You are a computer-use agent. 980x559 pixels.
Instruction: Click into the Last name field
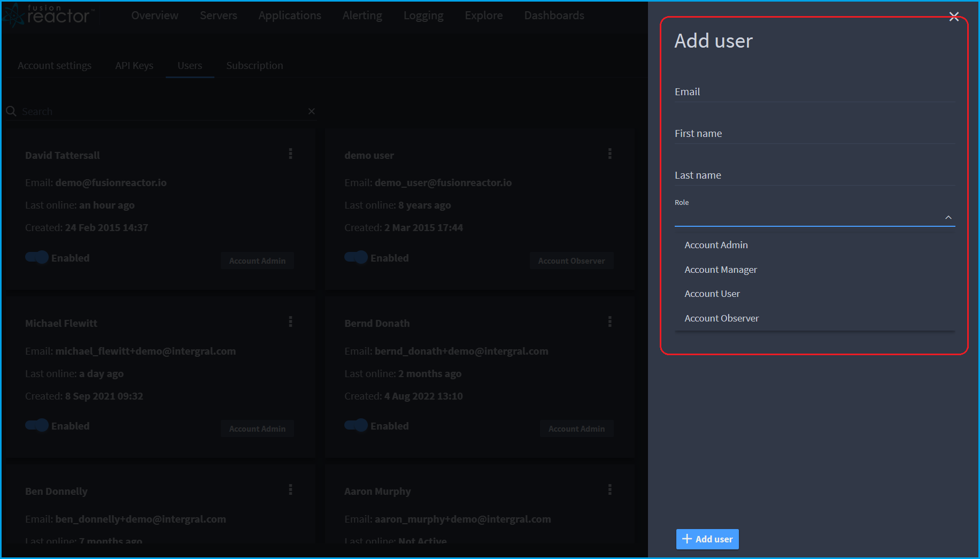(814, 175)
